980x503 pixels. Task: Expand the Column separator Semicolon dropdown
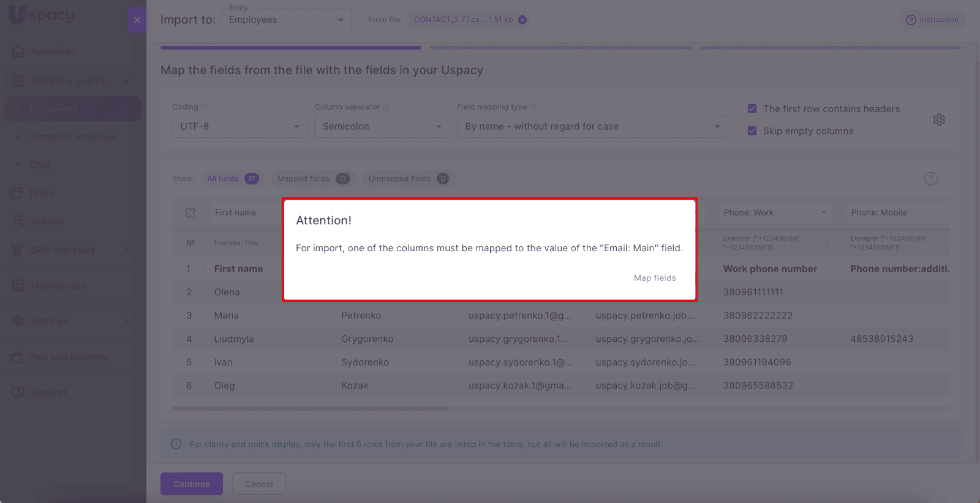coord(382,126)
